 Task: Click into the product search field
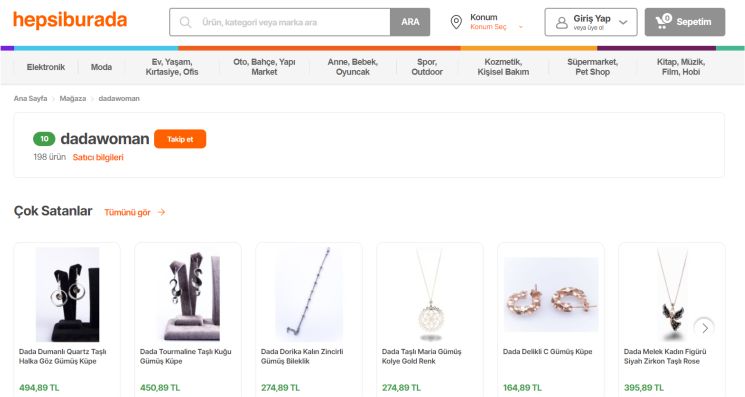click(x=280, y=22)
